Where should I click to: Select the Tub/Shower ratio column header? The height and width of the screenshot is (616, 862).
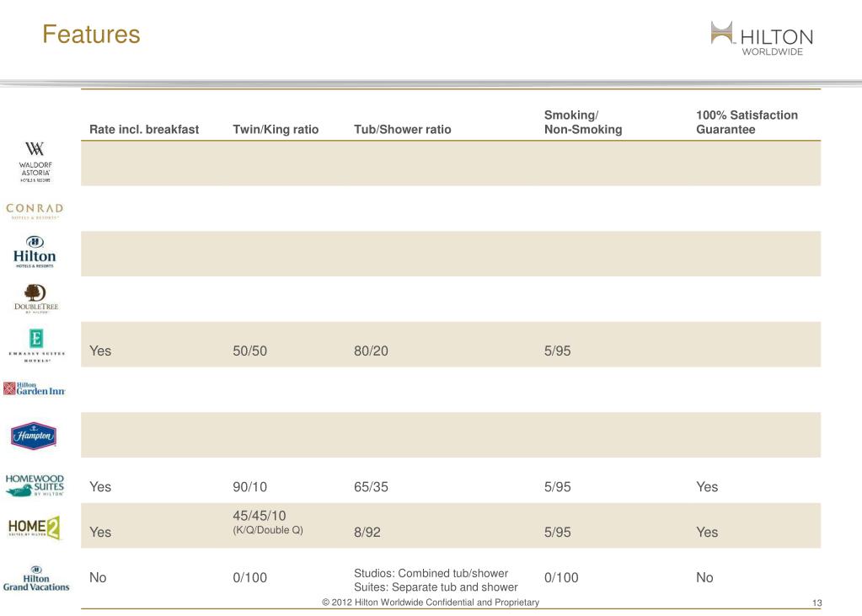point(402,130)
